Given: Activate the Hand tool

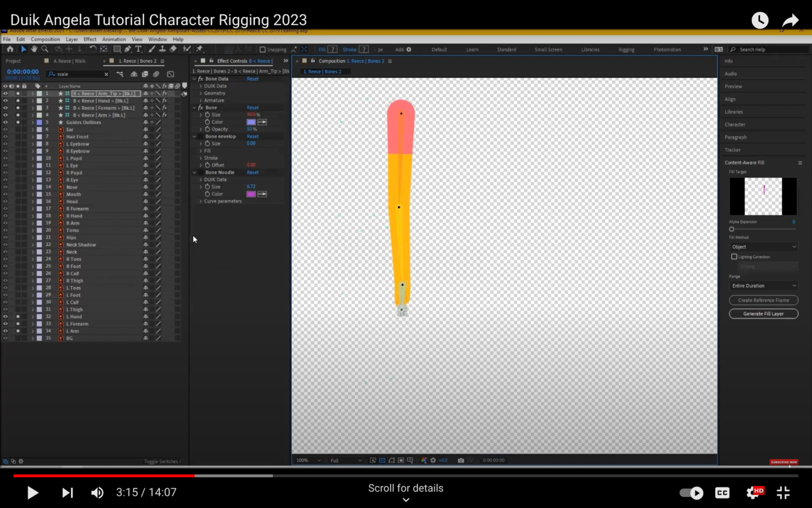Looking at the screenshot, I should click(34, 49).
